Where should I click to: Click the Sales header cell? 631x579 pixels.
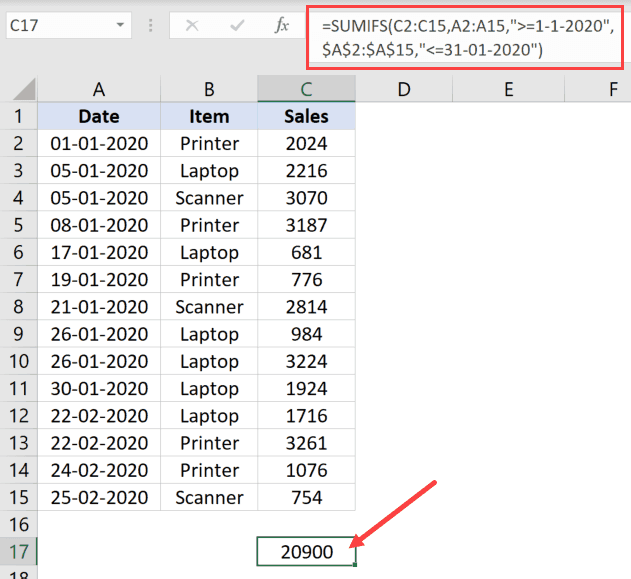pos(306,116)
